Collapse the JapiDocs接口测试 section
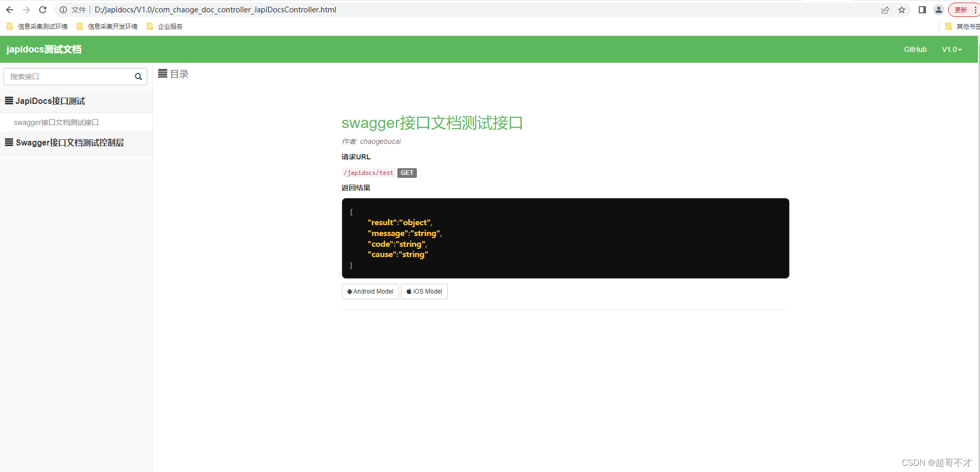 tap(76, 101)
